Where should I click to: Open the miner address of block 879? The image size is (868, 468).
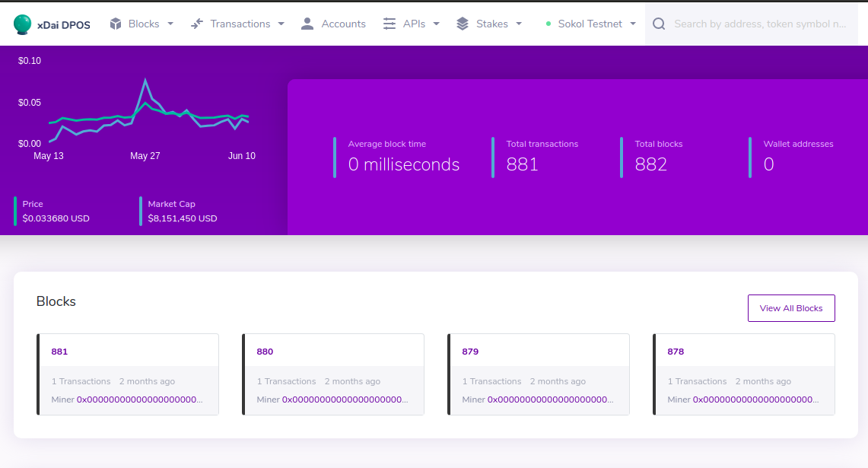pyautogui.click(x=550, y=400)
